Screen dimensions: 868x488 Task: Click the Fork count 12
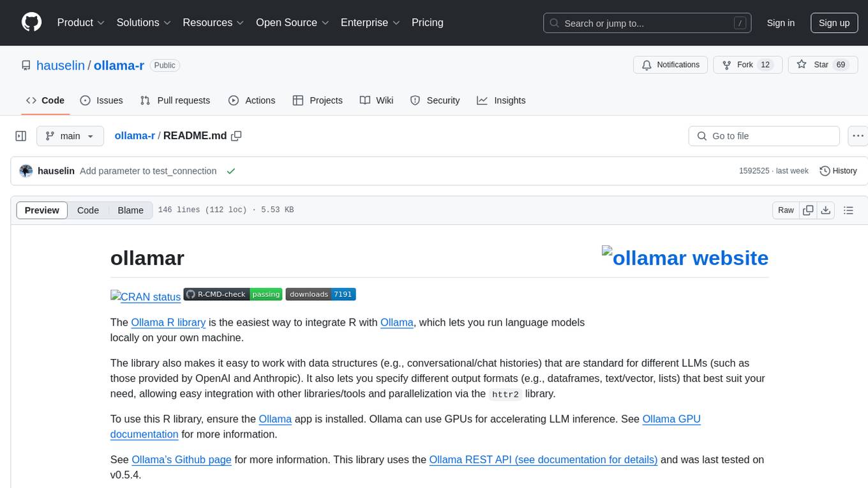[x=765, y=65]
